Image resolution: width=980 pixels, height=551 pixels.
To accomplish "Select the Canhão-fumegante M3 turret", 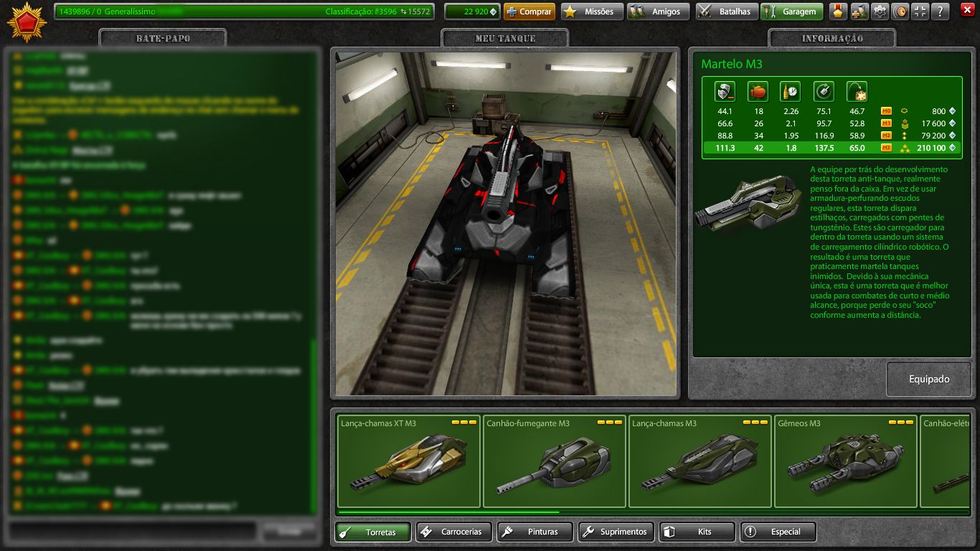I will 555,461.
